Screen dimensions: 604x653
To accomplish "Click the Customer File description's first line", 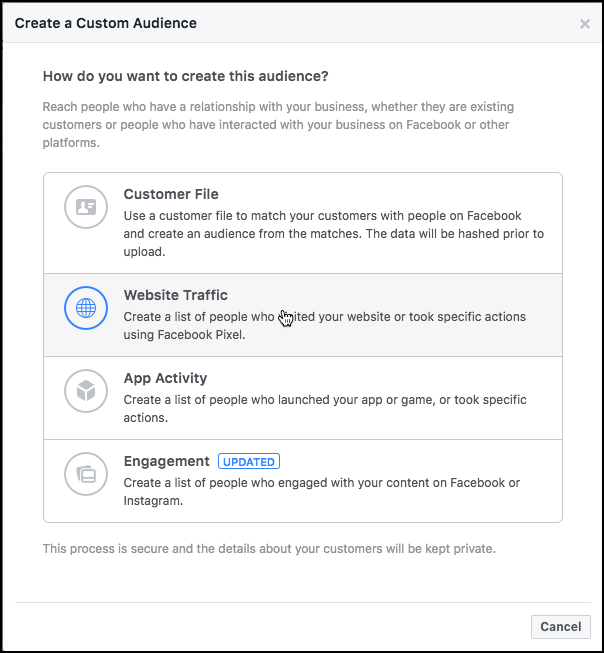I will (322, 216).
